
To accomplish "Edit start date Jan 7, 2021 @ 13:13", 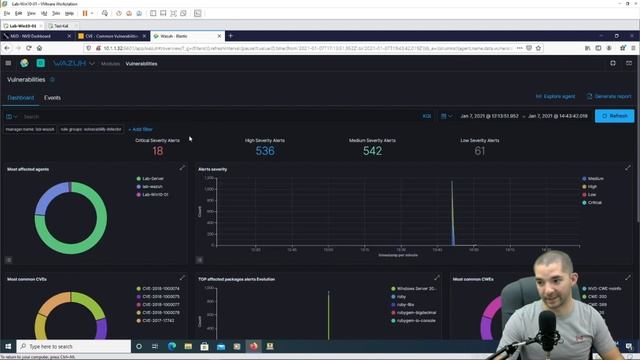I will [489, 116].
